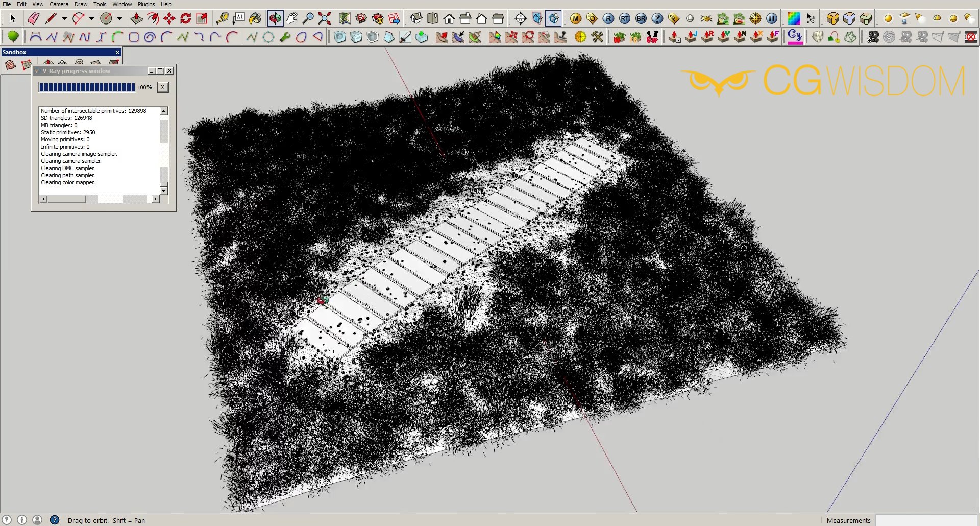Open the Camera menu
980x526 pixels.
pos(59,4)
